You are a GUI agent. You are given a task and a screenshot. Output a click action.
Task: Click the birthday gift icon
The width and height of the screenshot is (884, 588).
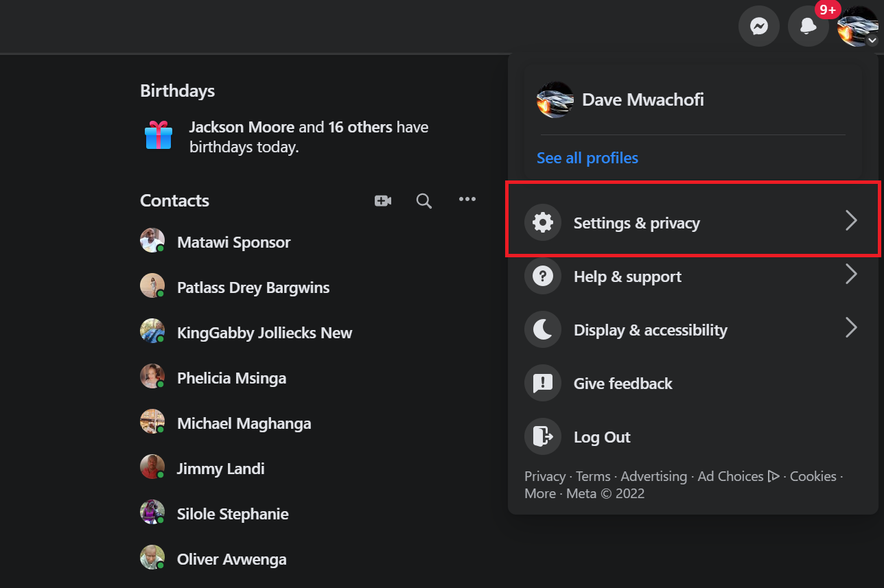pyautogui.click(x=159, y=135)
